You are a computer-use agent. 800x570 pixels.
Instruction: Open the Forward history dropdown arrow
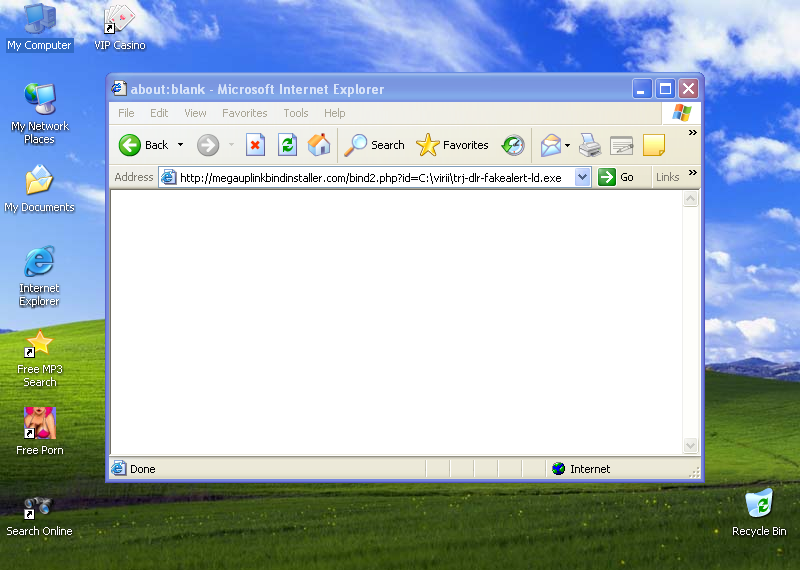(x=231, y=145)
